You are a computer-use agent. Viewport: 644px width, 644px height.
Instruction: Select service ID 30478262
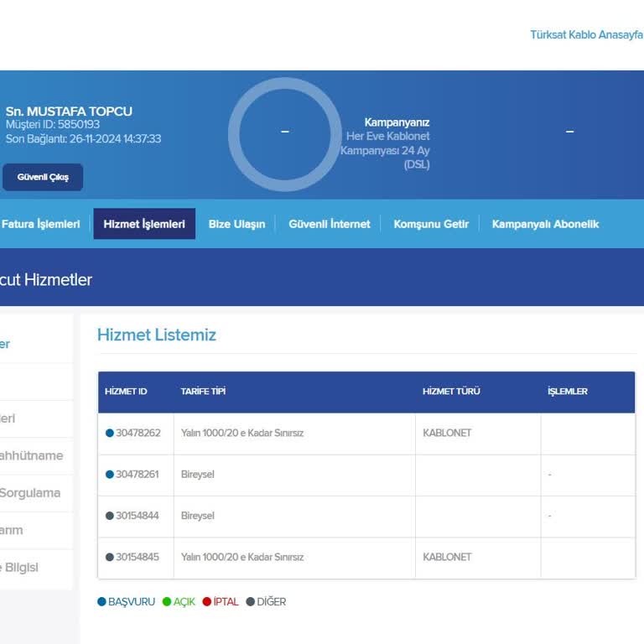[138, 433]
